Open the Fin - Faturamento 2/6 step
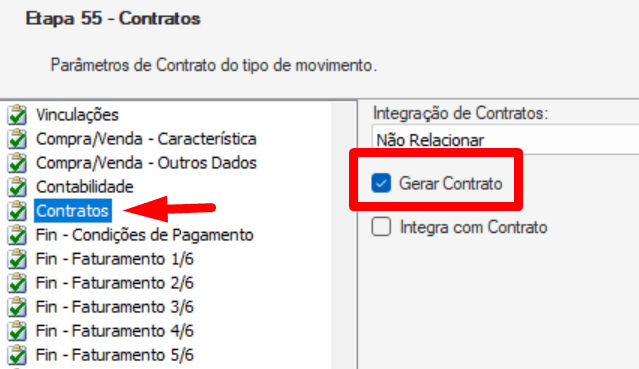This screenshot has height=369, width=639. pyautogui.click(x=115, y=283)
